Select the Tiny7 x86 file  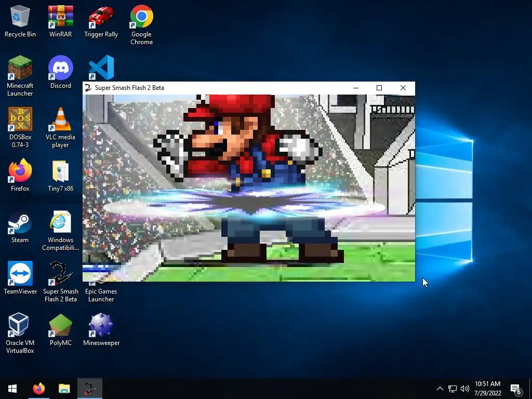[60, 175]
